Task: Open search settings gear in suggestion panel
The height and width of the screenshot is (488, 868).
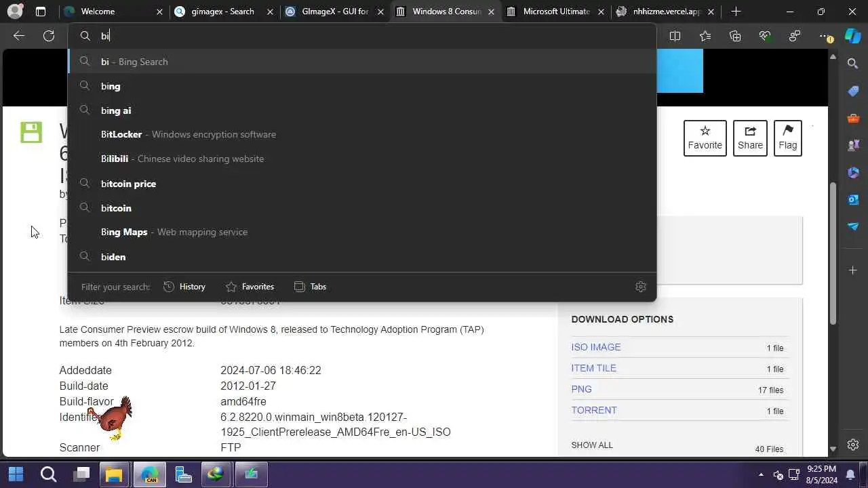Action: [x=641, y=287]
